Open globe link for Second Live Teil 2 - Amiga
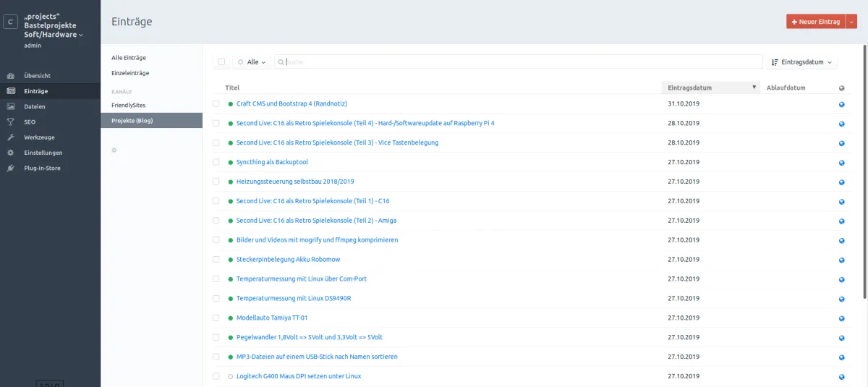 [842, 221]
